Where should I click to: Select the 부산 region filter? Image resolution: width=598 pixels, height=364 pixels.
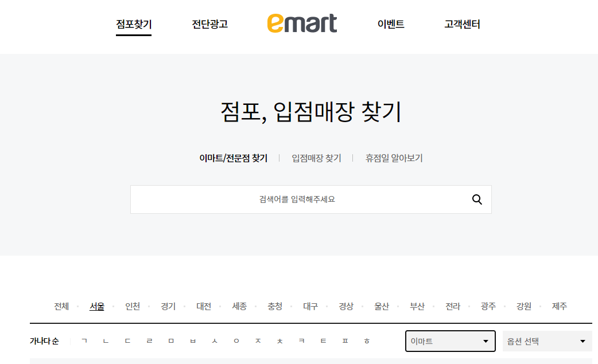pos(417,306)
